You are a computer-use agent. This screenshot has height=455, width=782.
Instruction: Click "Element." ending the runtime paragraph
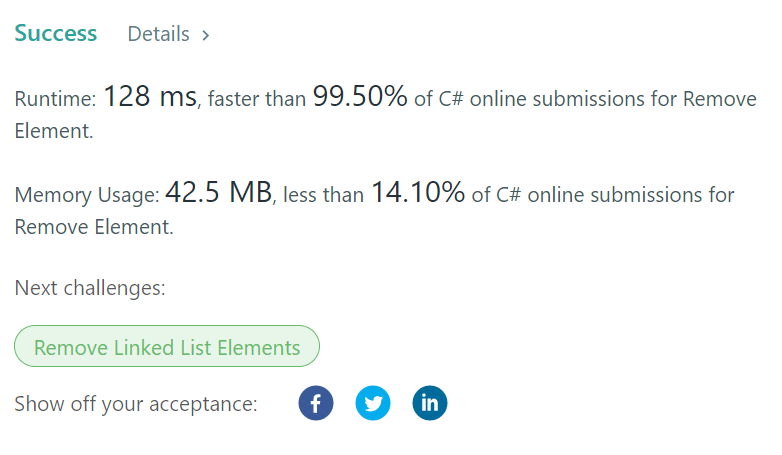coord(54,131)
